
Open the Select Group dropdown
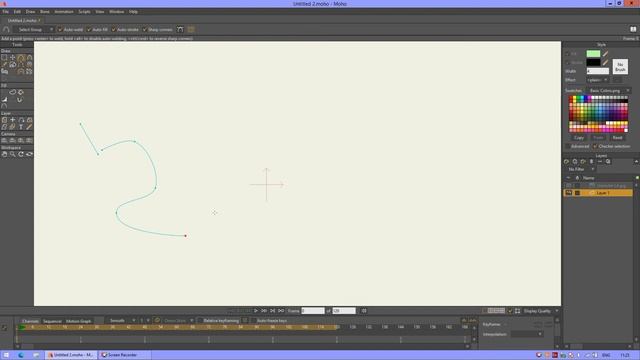click(33, 29)
